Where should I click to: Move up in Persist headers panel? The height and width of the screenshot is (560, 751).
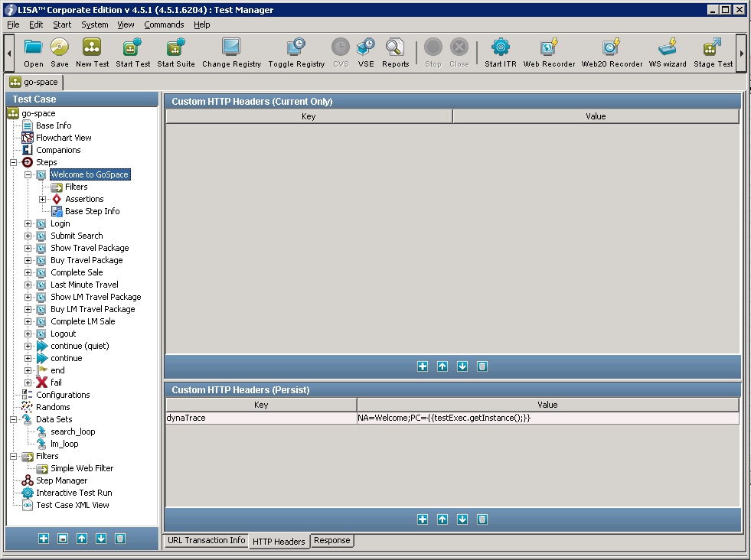[442, 519]
